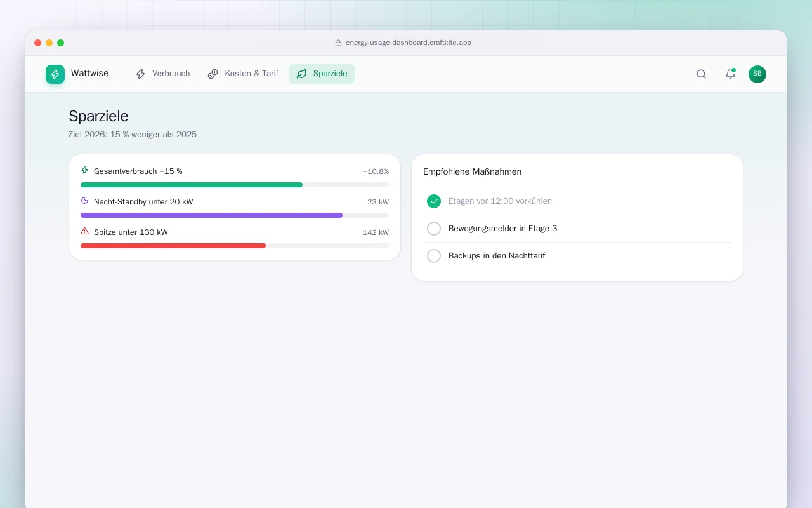The image size is (812, 508).
Task: Click the 'Nacht-Standby unter 20 kW' label
Action: pos(143,202)
